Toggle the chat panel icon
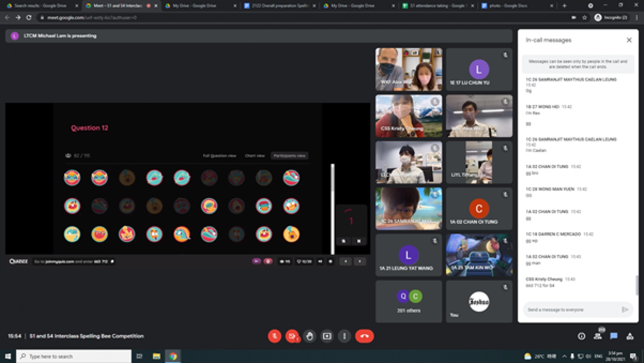 [614, 336]
